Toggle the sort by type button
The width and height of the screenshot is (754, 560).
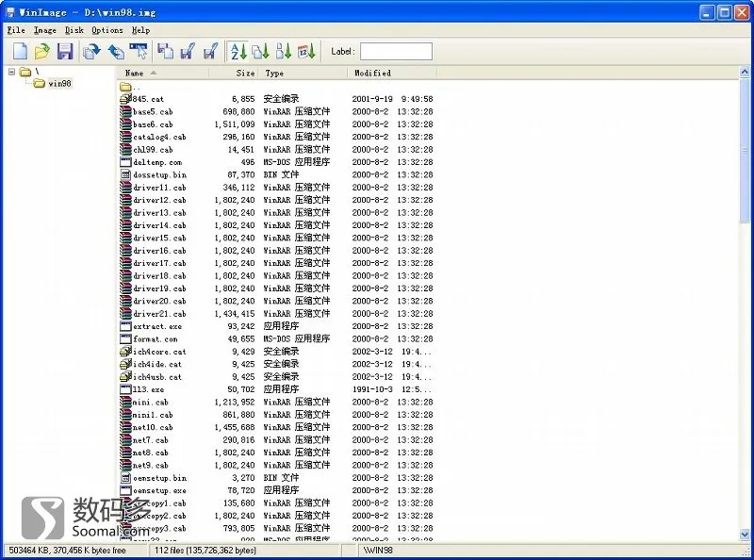[x=261, y=51]
